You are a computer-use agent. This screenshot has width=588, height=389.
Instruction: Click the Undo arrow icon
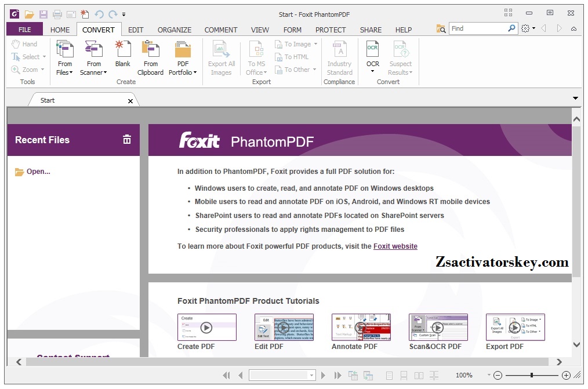[99, 14]
